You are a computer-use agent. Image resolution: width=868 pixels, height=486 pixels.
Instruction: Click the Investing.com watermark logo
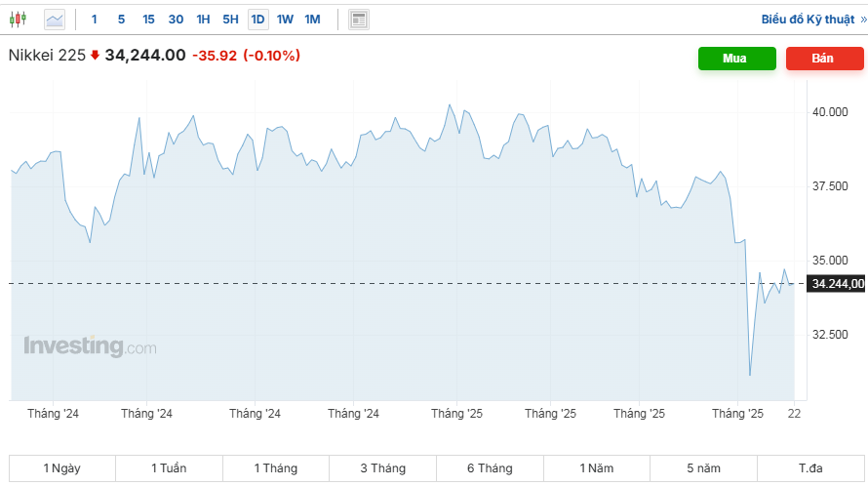click(89, 346)
